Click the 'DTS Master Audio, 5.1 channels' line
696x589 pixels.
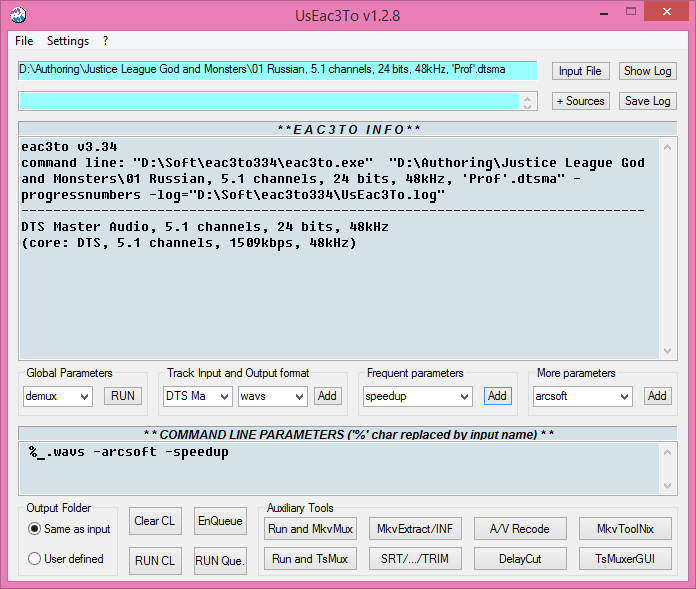205,227
